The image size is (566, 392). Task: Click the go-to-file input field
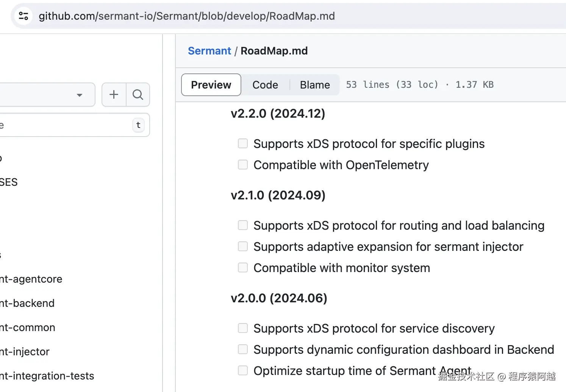(x=64, y=125)
